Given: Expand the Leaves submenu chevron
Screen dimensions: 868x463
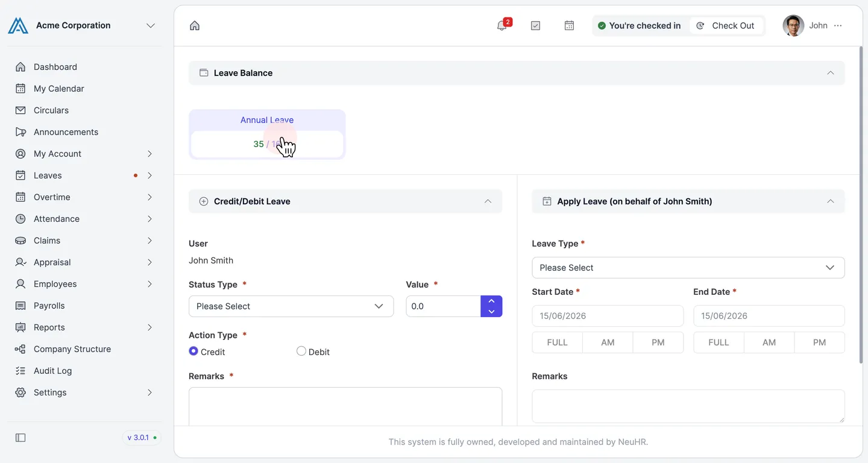Looking at the screenshot, I should click(x=149, y=175).
